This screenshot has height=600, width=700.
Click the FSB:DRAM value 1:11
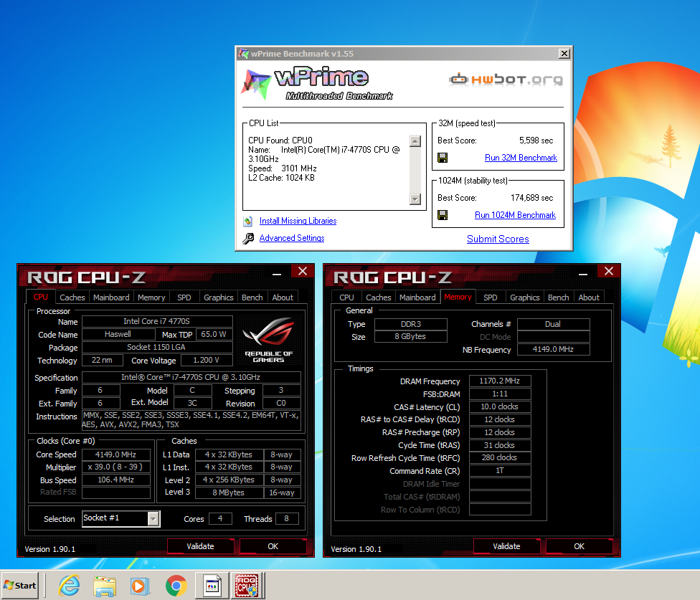click(500, 394)
